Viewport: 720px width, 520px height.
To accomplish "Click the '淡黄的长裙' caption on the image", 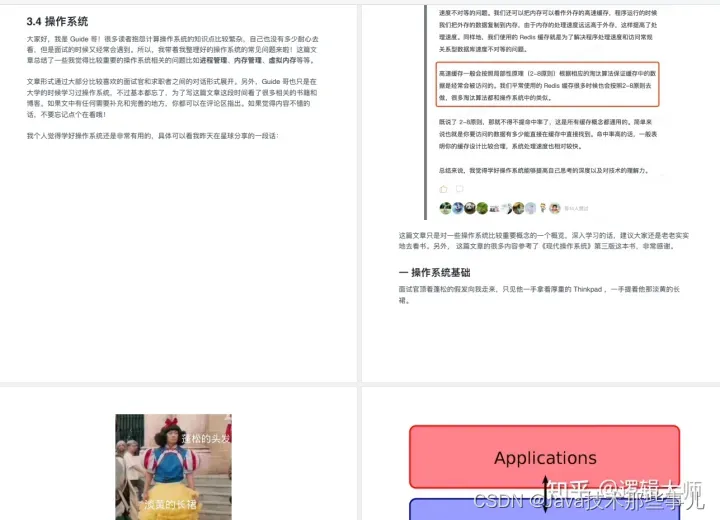I will 170,504.
